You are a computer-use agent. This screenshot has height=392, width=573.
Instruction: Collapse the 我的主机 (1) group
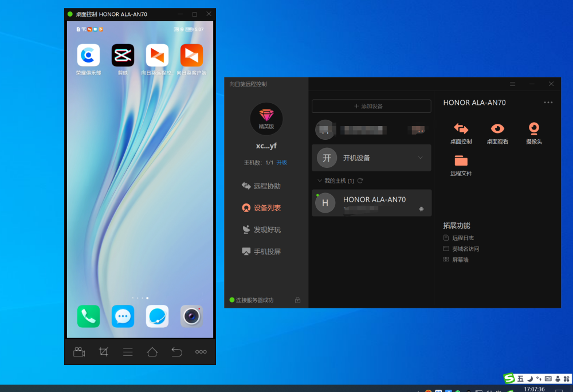(x=320, y=181)
